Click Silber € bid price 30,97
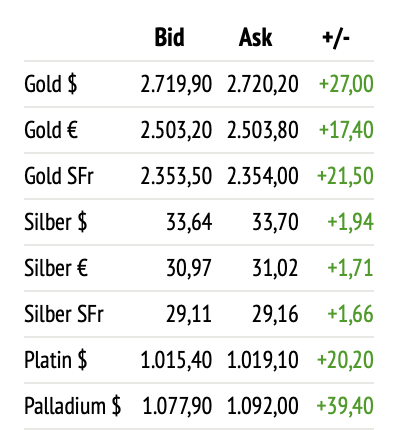Screen dimensions: 394x430 point(189,268)
